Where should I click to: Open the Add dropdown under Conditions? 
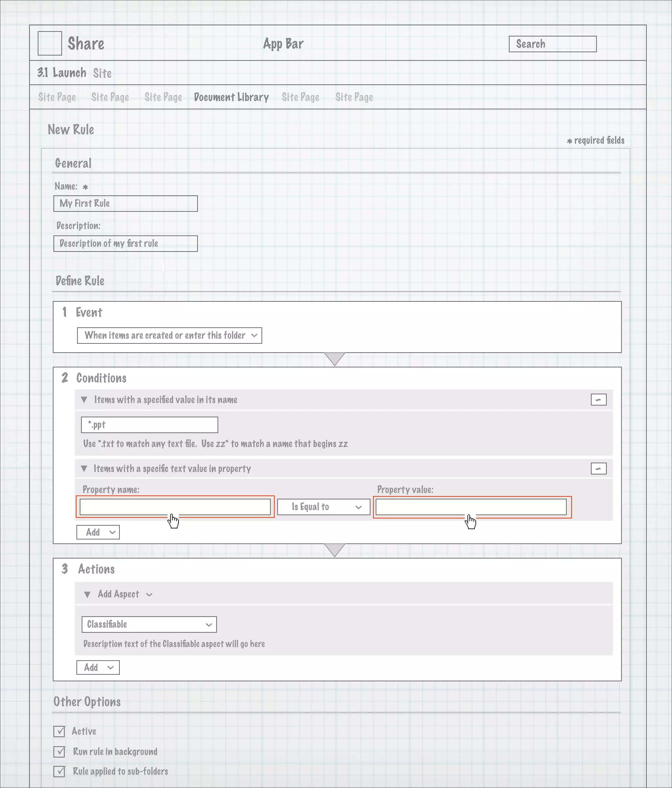pos(98,533)
